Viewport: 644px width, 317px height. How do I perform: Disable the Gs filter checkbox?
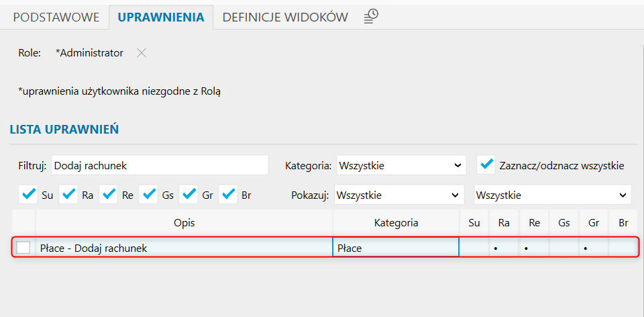tap(149, 195)
